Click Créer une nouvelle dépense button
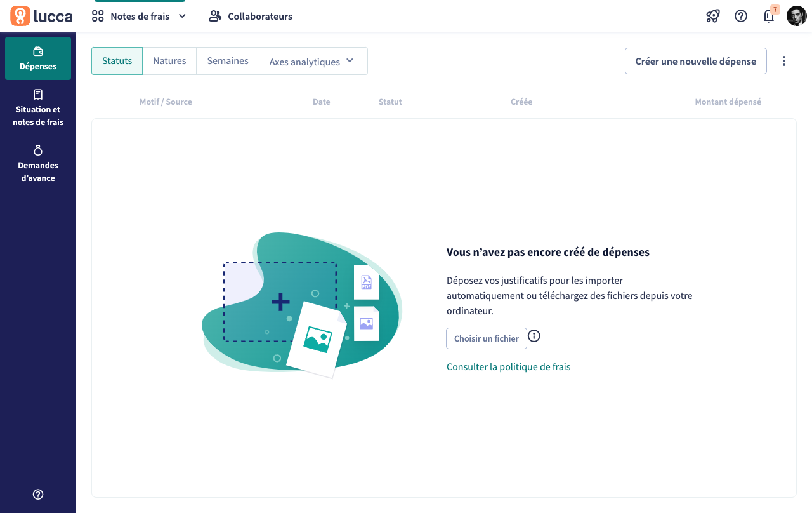 point(695,62)
